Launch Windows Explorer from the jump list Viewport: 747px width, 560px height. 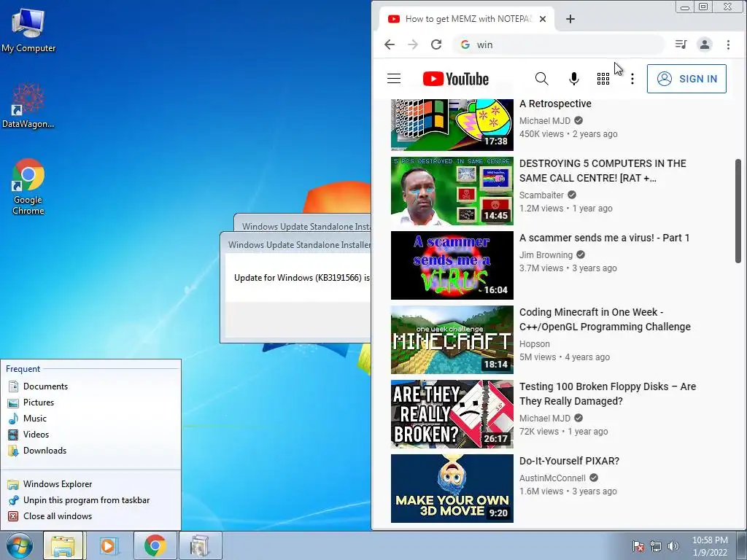coord(90,484)
